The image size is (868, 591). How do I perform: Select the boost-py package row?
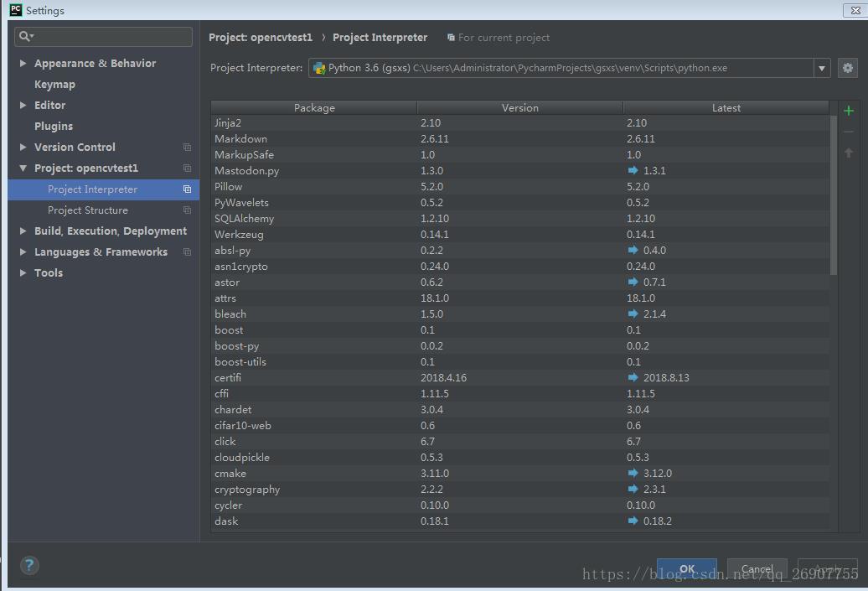point(519,345)
